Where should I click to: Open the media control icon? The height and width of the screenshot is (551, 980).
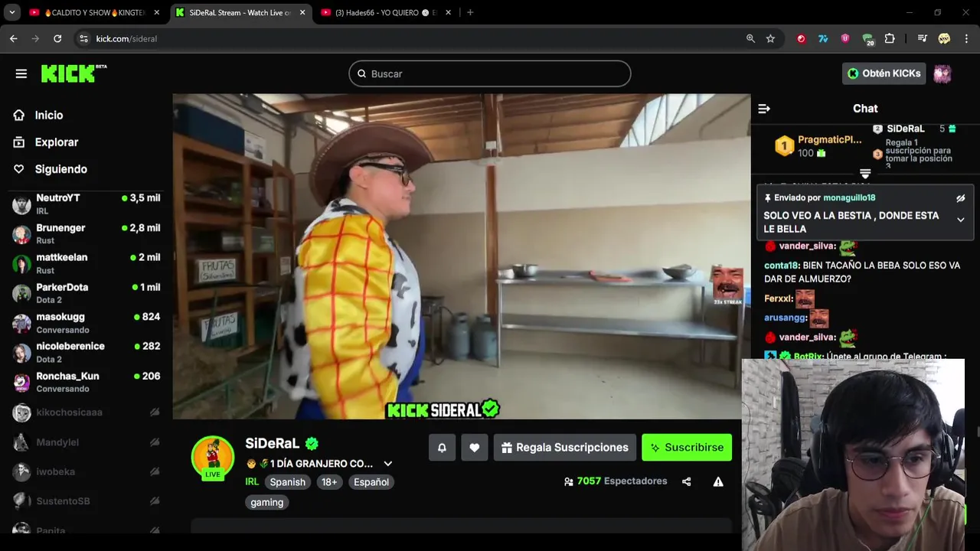point(922,38)
